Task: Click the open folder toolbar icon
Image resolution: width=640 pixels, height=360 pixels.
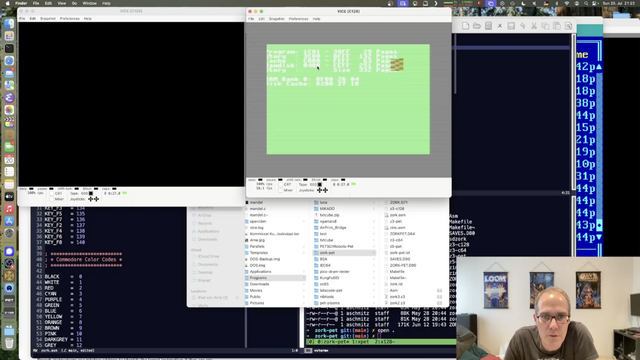Action: [x=477, y=26]
